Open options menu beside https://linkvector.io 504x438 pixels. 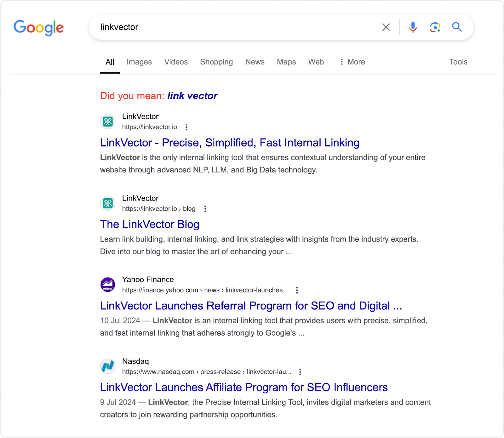pyautogui.click(x=186, y=127)
